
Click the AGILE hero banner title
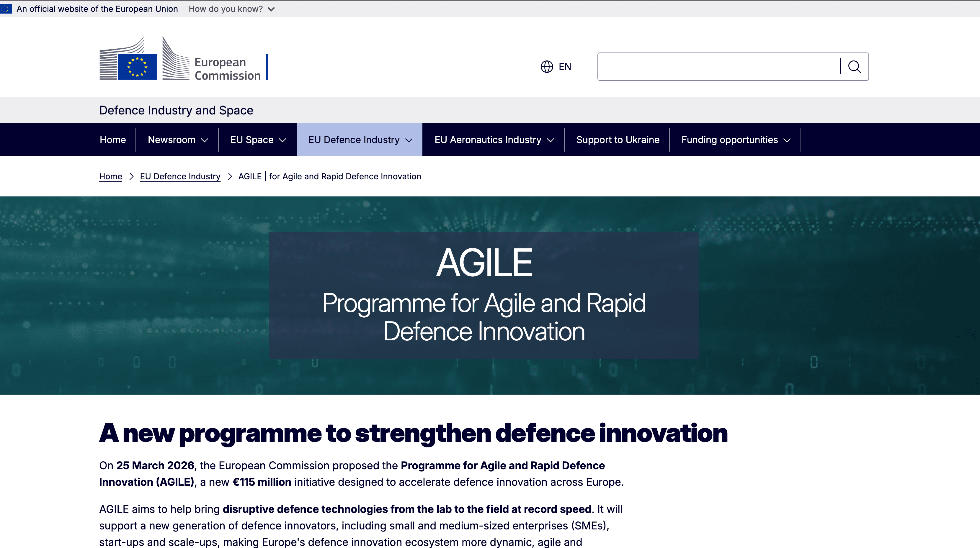click(484, 262)
